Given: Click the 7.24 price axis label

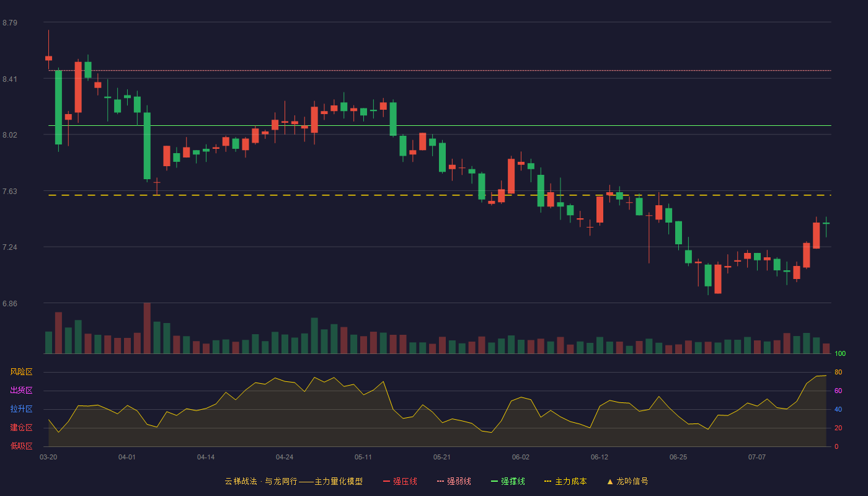Looking at the screenshot, I should coord(10,247).
